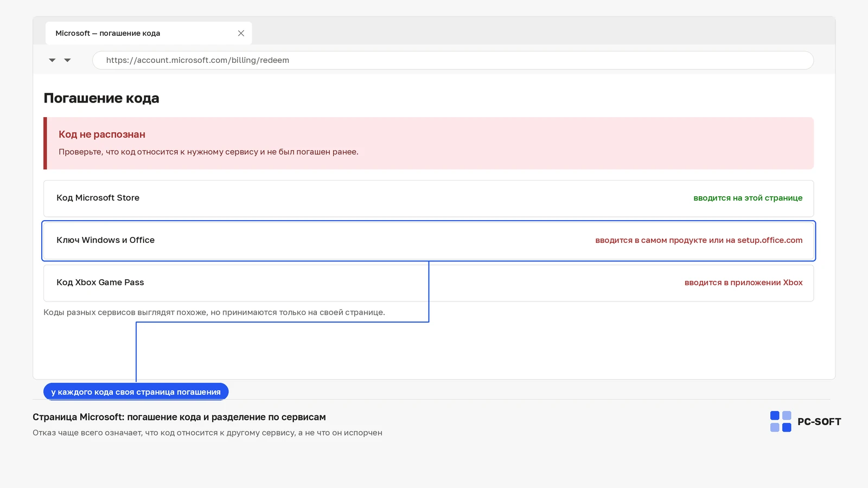This screenshot has height=488, width=868.
Task: Click the second dropdown arrow beside the address bar
Action: (x=67, y=60)
